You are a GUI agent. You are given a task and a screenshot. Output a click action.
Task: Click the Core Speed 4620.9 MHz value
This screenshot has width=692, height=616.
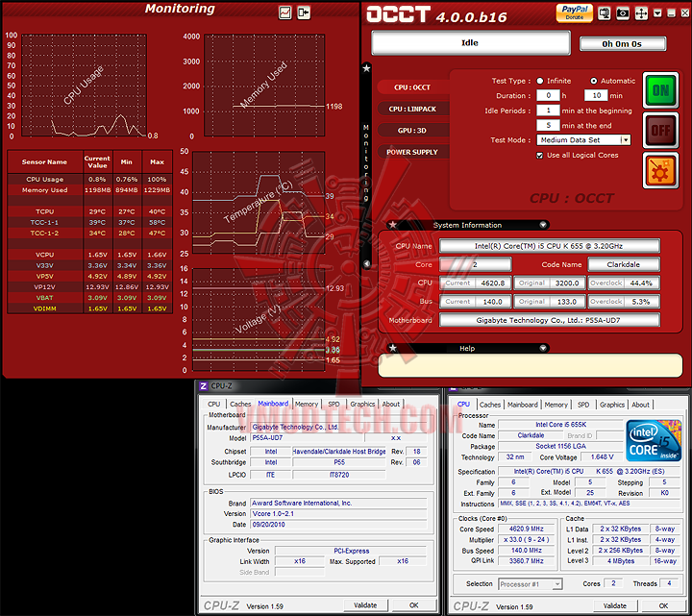526,529
